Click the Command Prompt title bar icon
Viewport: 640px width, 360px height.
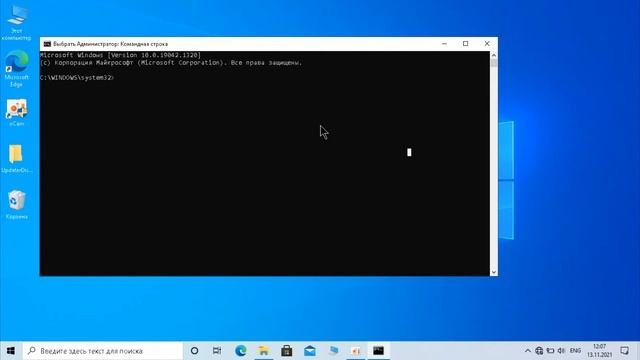[x=47, y=44]
